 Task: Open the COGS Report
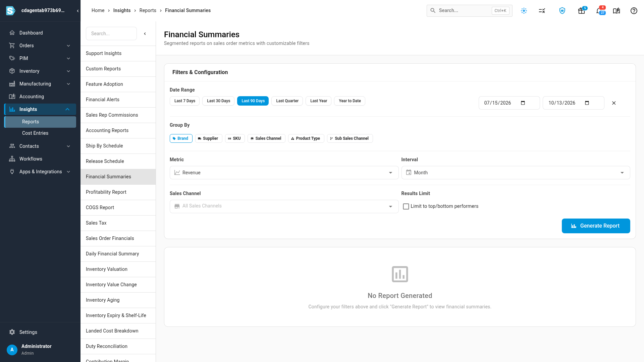118,207
